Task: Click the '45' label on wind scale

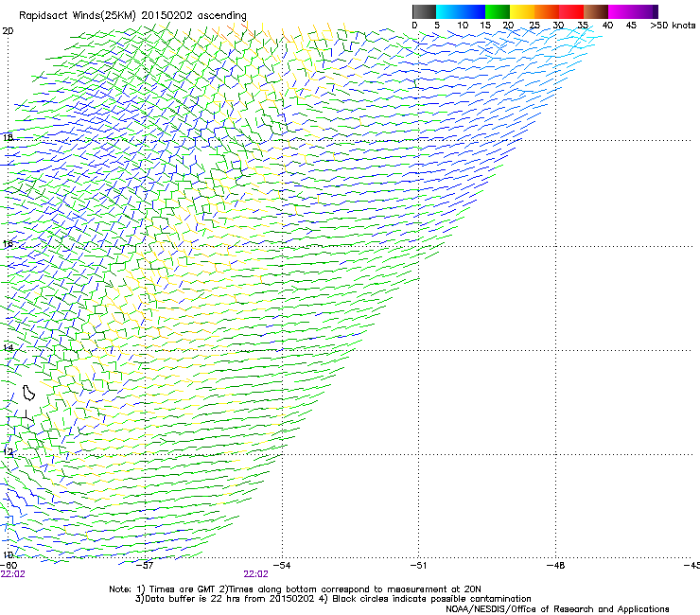Action: tap(631, 26)
